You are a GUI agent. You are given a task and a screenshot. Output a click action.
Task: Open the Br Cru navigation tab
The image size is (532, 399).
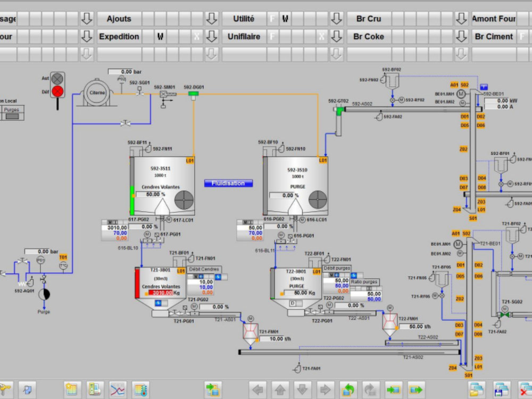[x=369, y=19]
